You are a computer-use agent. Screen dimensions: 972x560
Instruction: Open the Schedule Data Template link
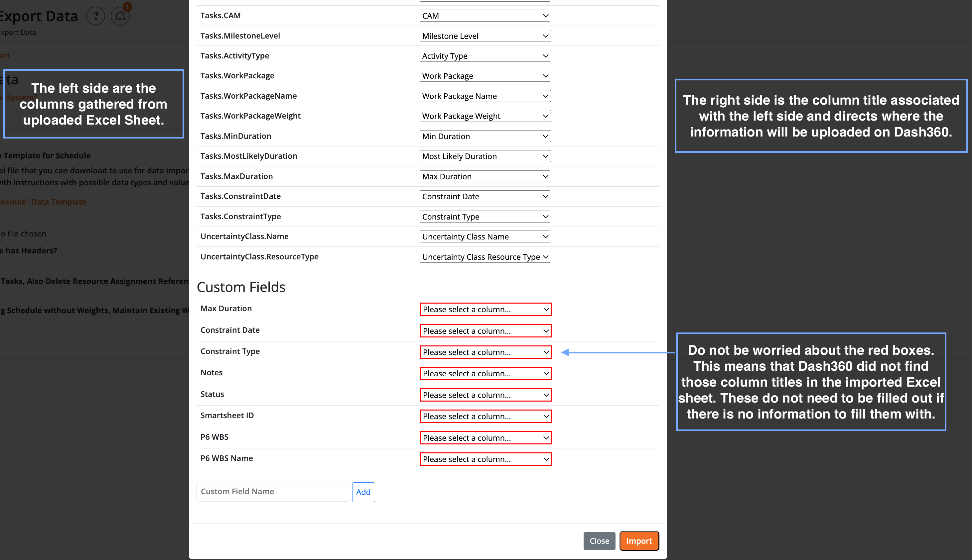click(x=43, y=202)
